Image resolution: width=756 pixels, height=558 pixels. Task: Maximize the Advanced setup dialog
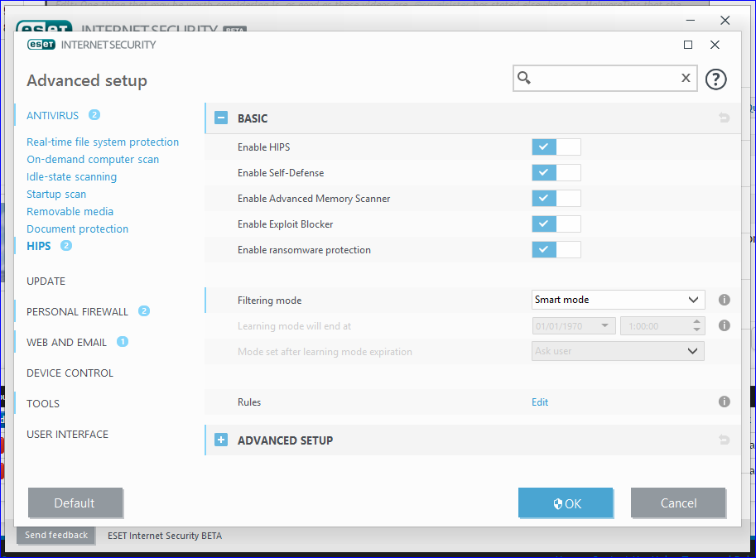tap(688, 45)
